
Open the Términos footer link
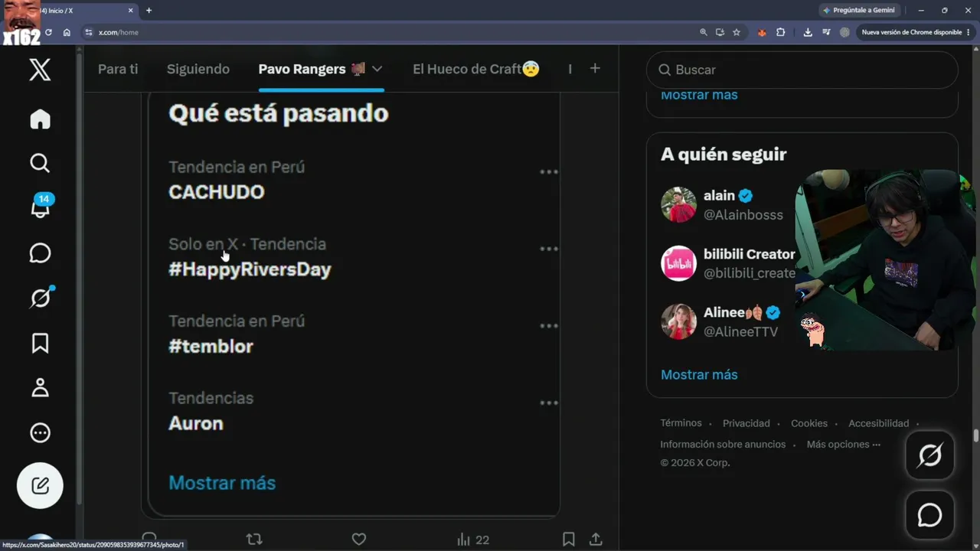(x=681, y=423)
